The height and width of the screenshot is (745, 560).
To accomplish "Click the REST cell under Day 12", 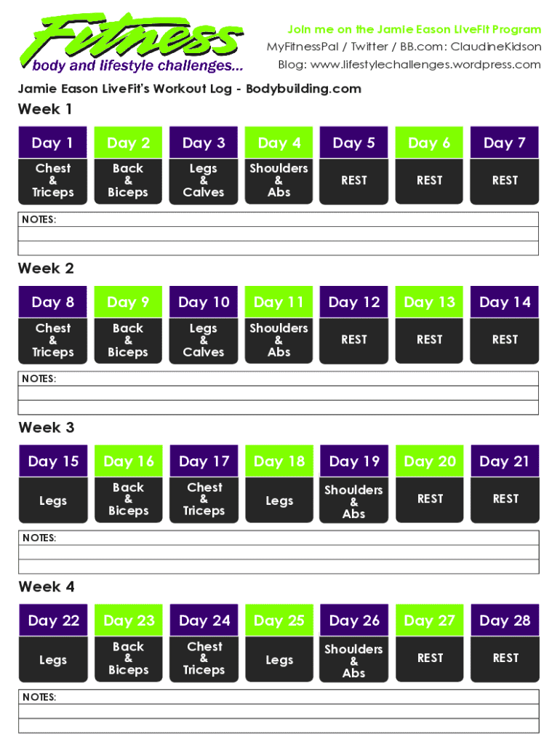I will pos(354,340).
